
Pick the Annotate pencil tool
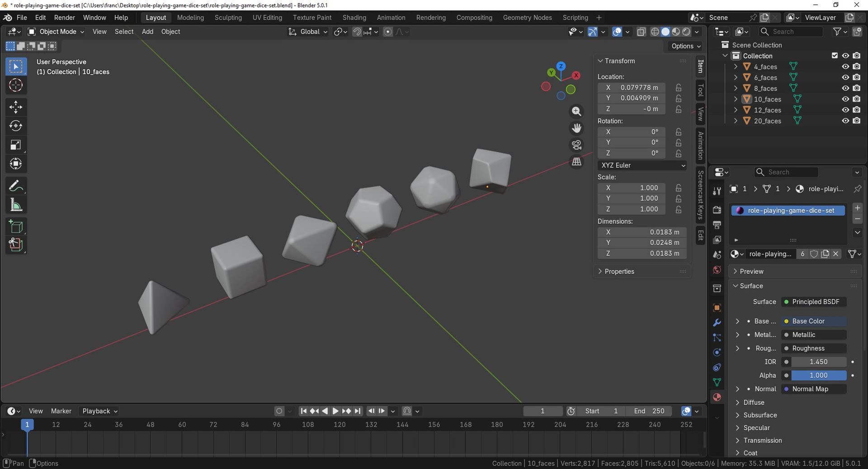16,186
